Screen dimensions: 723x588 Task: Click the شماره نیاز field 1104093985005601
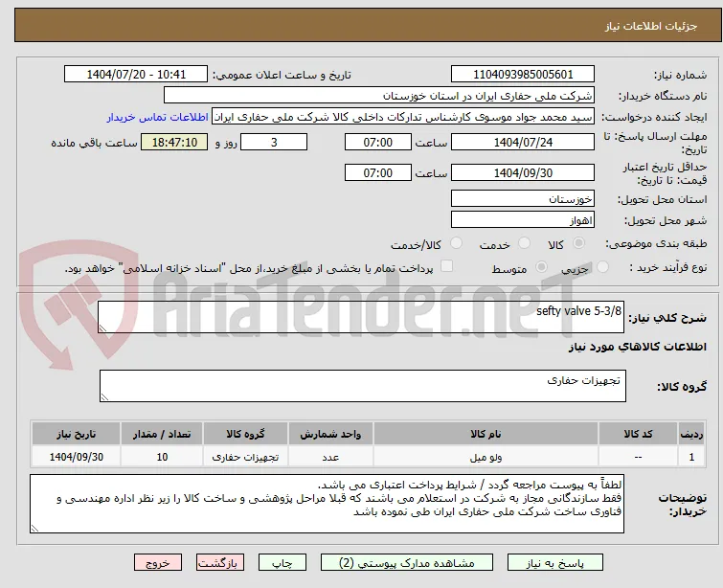click(523, 75)
